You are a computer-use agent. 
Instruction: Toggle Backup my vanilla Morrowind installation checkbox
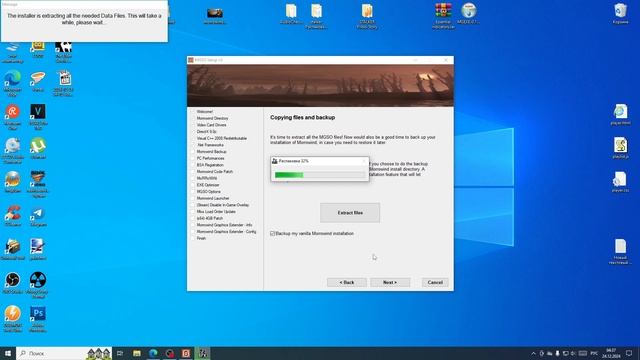[273, 233]
